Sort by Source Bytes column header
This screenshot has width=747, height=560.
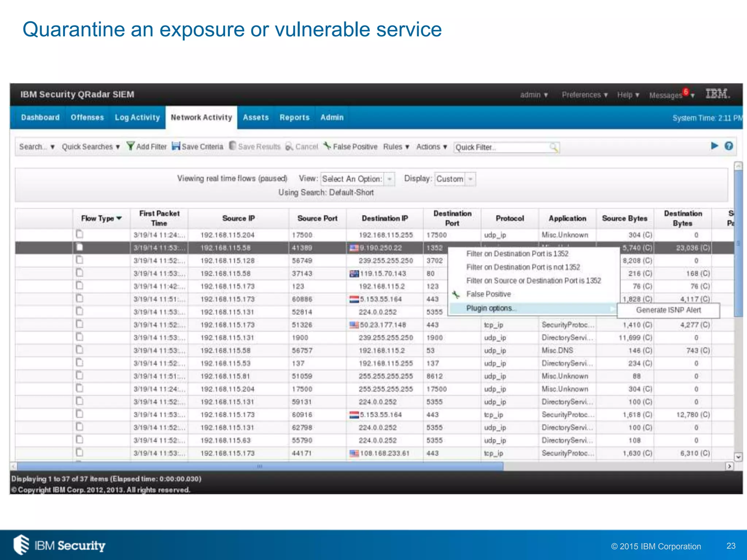[x=625, y=218]
